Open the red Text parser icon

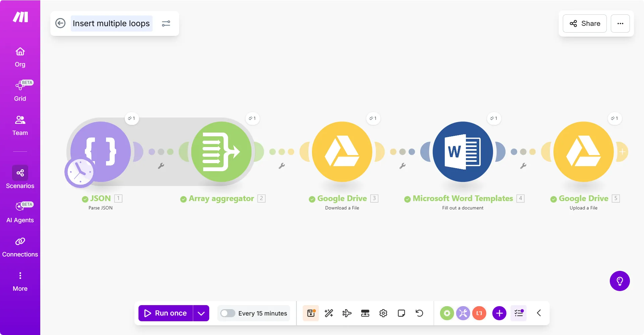click(479, 313)
